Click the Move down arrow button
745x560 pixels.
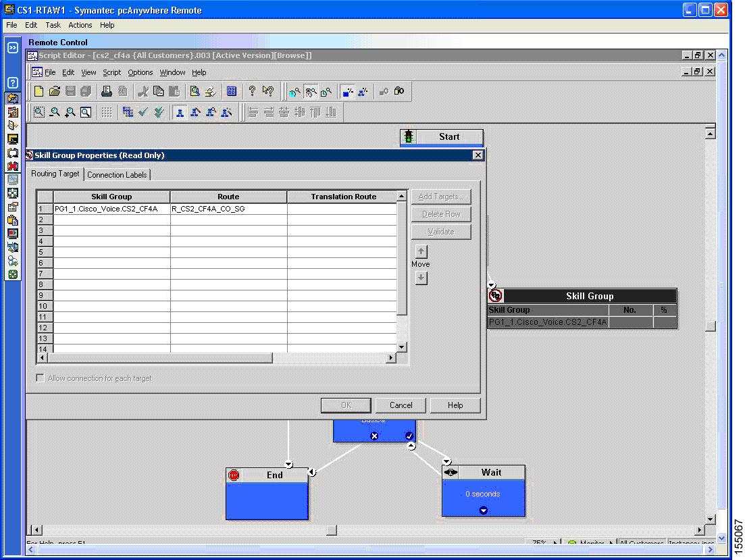coord(421,278)
